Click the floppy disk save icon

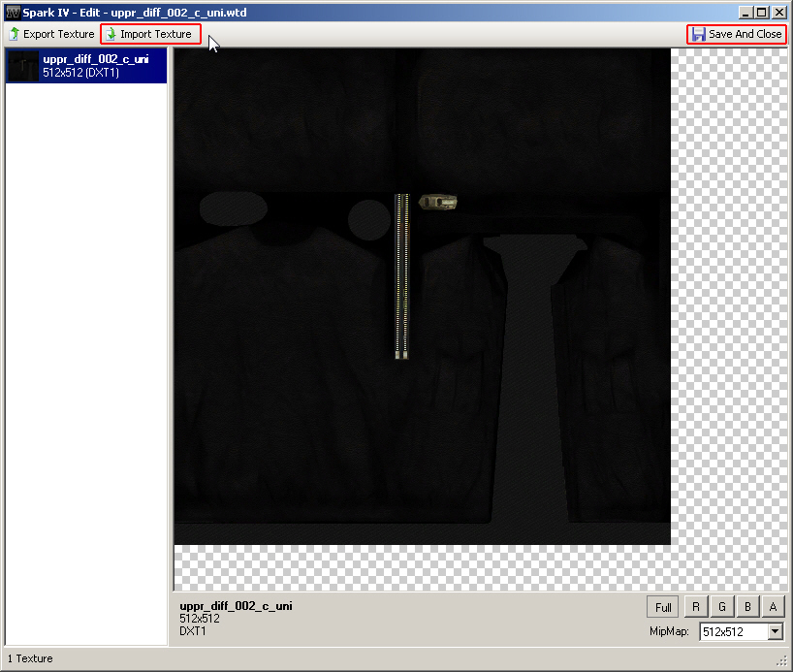click(698, 34)
